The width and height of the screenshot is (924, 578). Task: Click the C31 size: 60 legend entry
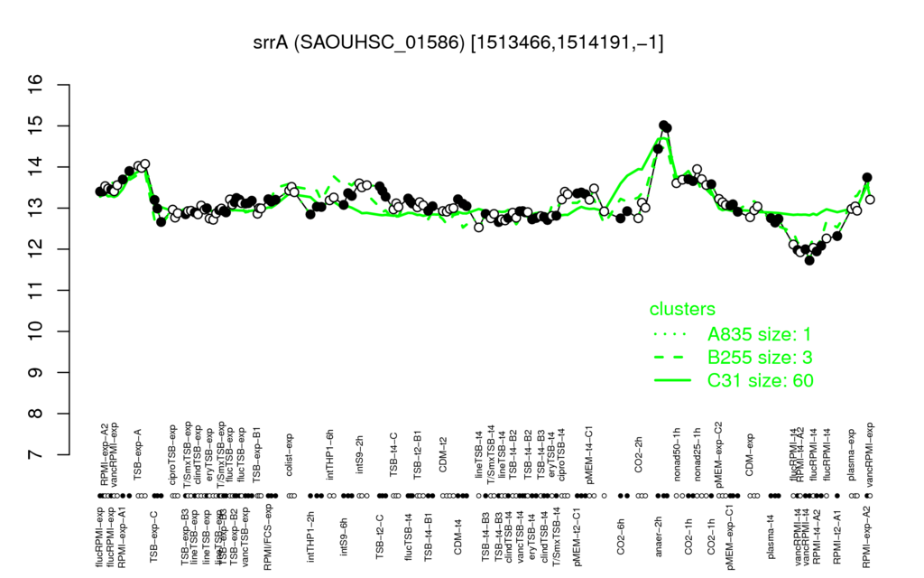[x=760, y=380]
